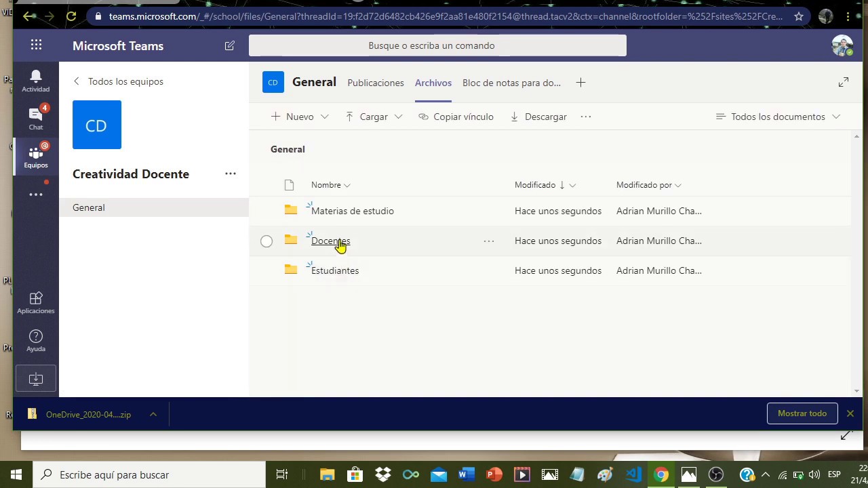This screenshot has width=868, height=488.
Task: Close the downloads bar
Action: (850, 413)
